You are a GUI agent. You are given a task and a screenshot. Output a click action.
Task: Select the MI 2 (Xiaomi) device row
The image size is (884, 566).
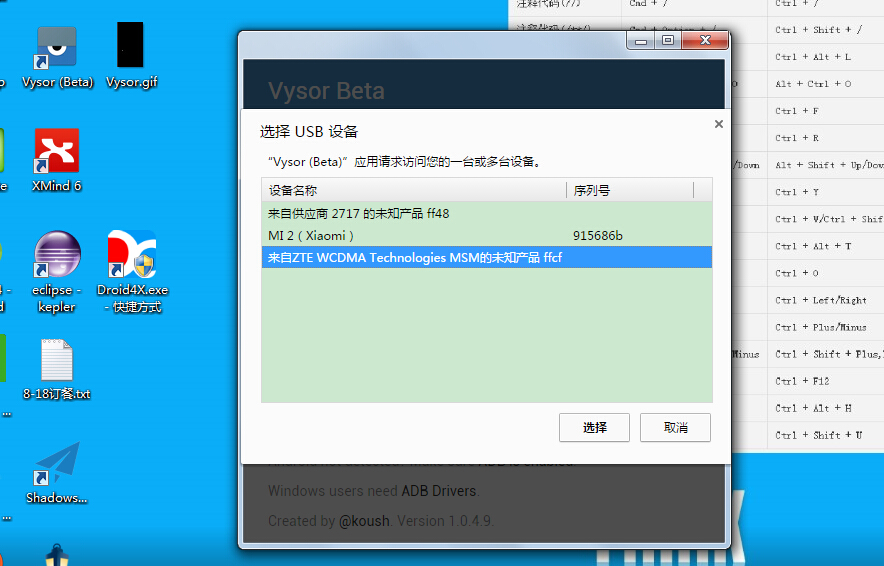click(x=311, y=236)
